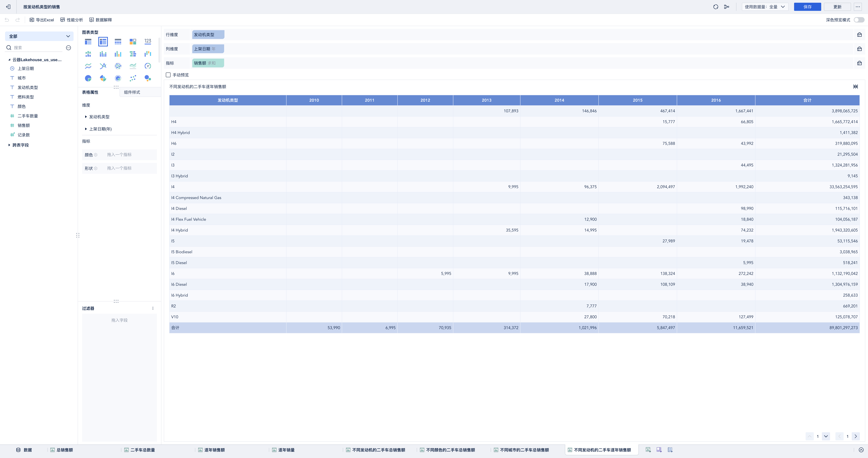The height and width of the screenshot is (458, 868).
Task: Switch to the 组件样式 tab
Action: click(x=132, y=92)
